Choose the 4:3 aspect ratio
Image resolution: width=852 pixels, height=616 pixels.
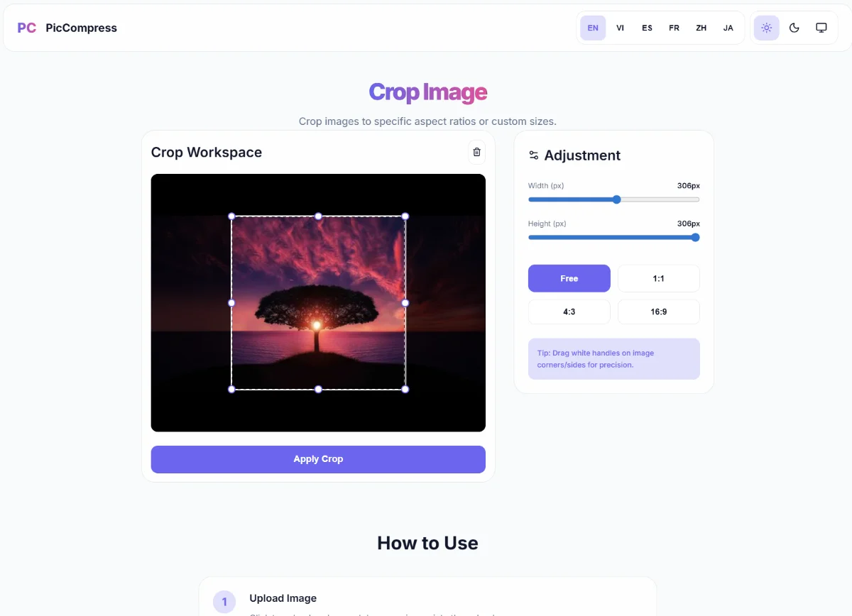[569, 312]
